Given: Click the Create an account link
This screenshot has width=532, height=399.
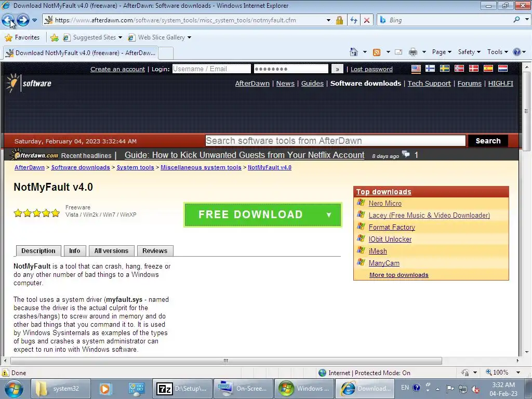Looking at the screenshot, I should (x=117, y=69).
